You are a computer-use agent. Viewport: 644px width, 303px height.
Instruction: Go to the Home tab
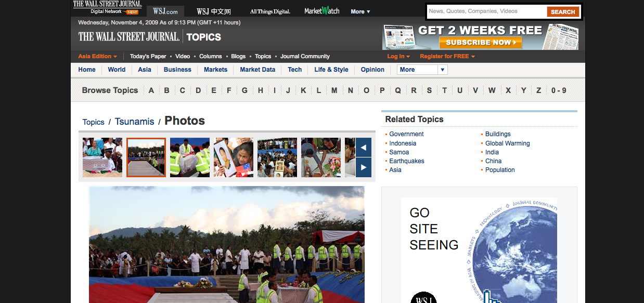87,70
